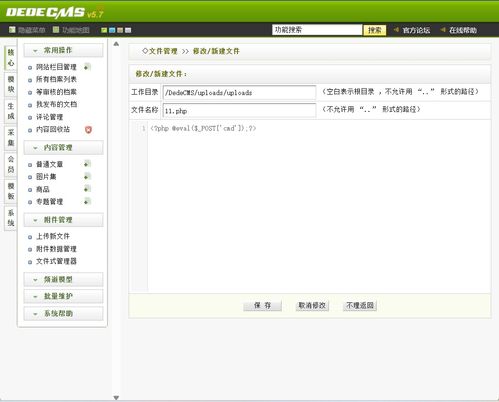Select the blue skin swatch

click(x=112, y=30)
